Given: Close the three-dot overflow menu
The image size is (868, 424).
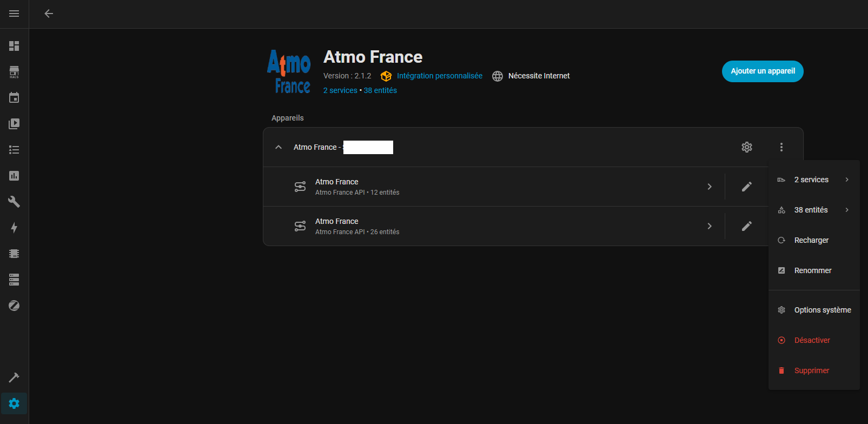Looking at the screenshot, I should pos(781,147).
